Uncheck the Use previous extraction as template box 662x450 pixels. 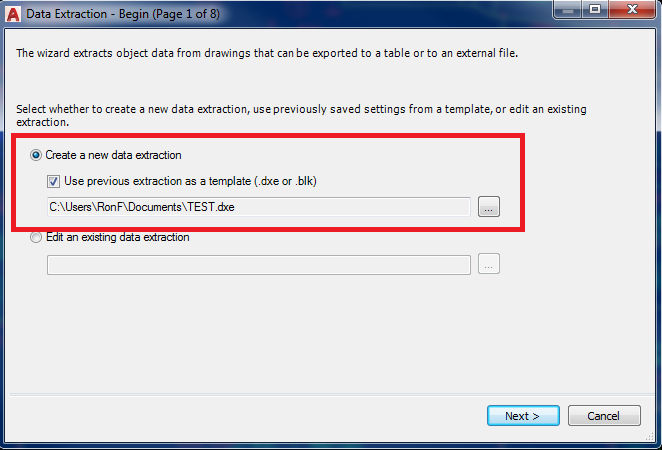53,182
